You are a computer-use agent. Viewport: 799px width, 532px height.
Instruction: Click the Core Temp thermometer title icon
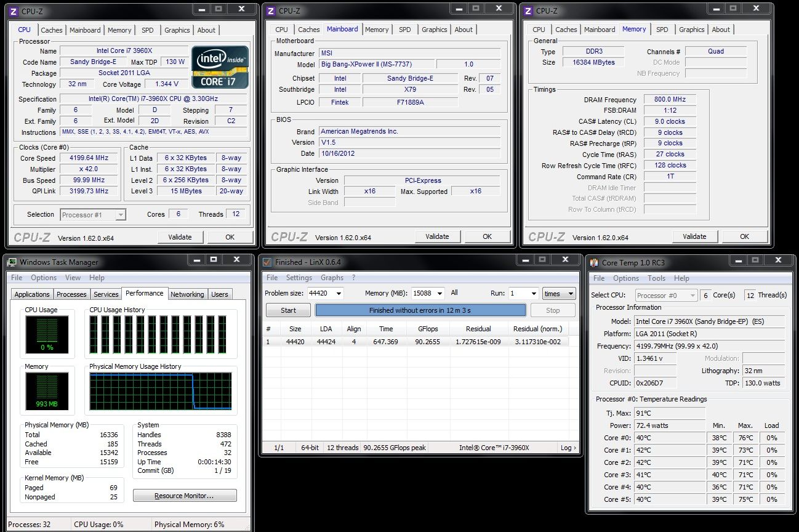click(594, 262)
